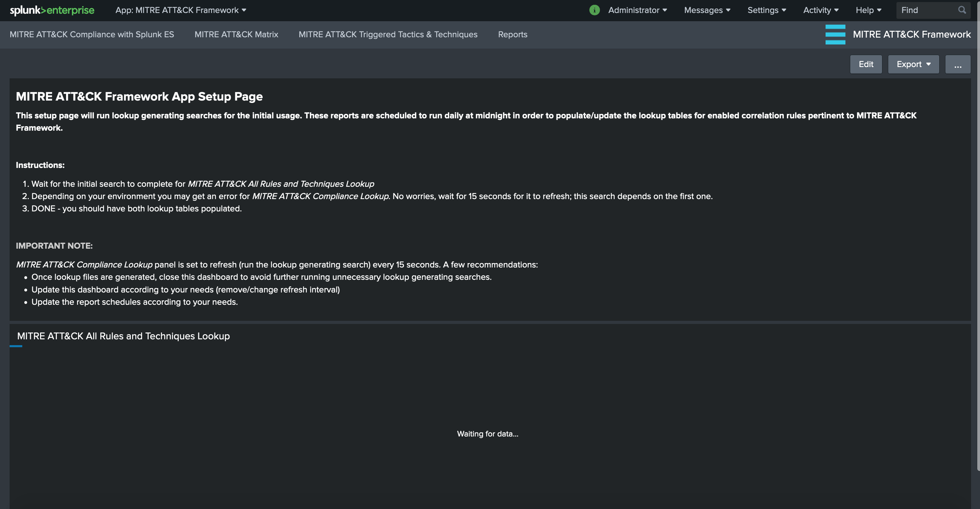Expand the Administrator user menu

(637, 10)
